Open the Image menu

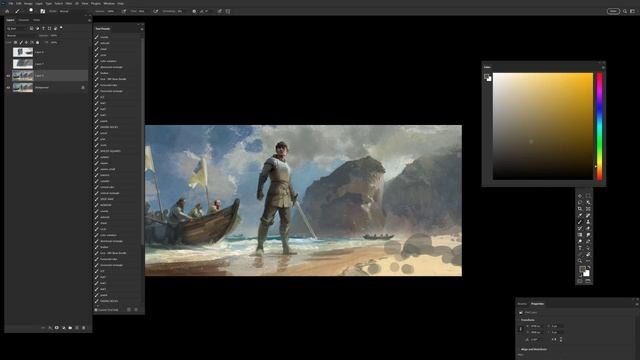[x=28, y=3]
